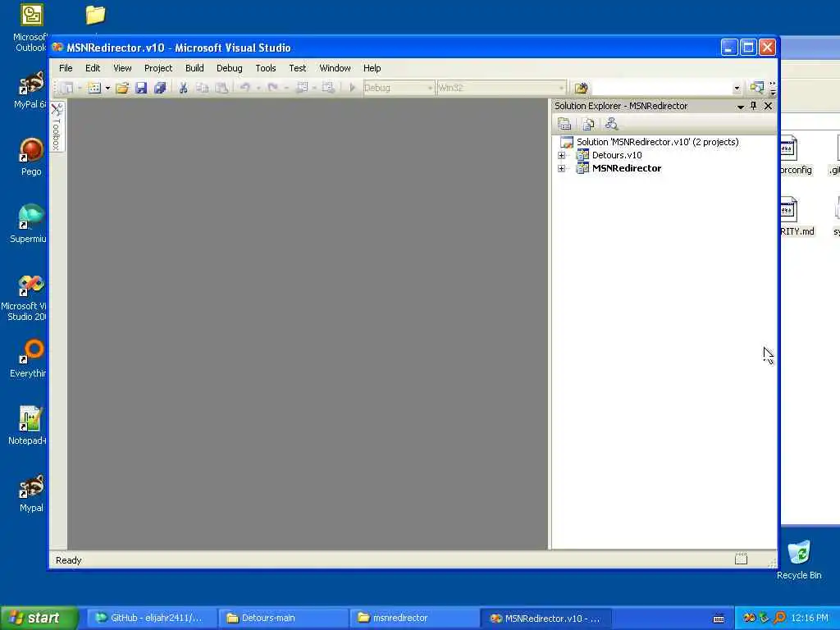Select the Detours.v10 project
The image size is (840, 630).
[x=617, y=155]
